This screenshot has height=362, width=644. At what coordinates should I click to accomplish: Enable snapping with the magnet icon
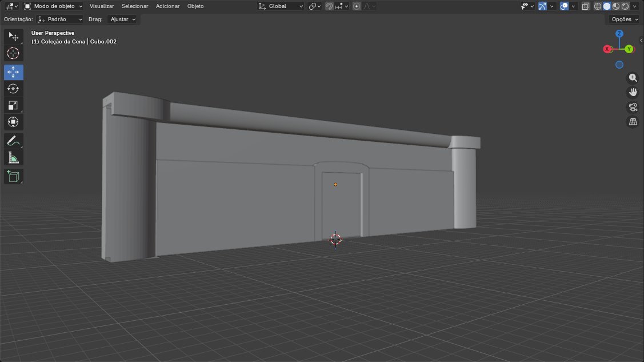click(329, 6)
